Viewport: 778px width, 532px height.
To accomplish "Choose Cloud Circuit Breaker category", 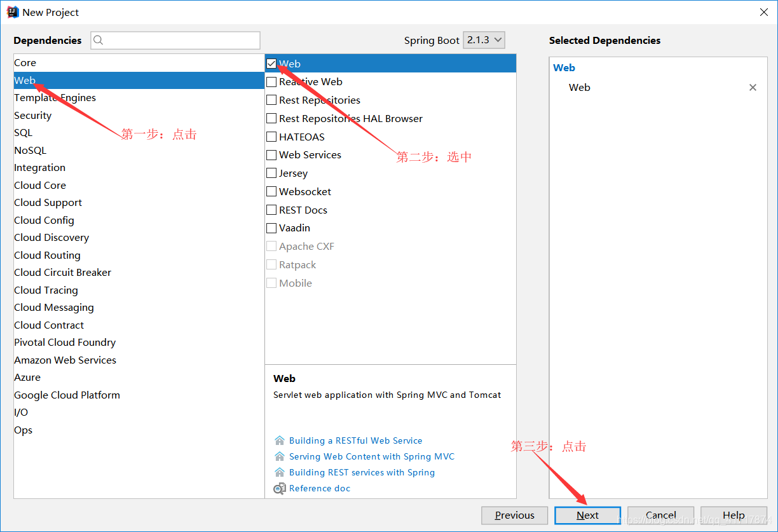I will 139,273.
